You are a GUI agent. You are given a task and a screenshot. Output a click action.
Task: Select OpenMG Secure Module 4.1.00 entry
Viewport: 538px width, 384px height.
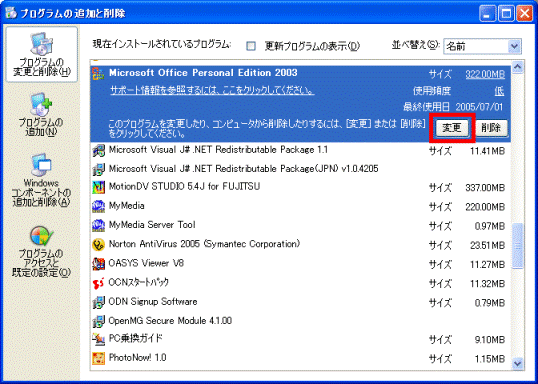click(x=170, y=321)
